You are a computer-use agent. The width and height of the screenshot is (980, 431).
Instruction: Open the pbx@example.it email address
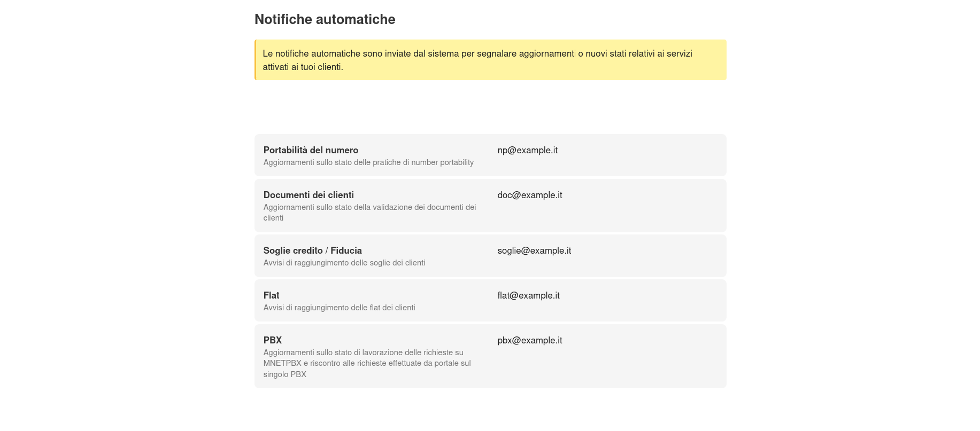click(529, 340)
